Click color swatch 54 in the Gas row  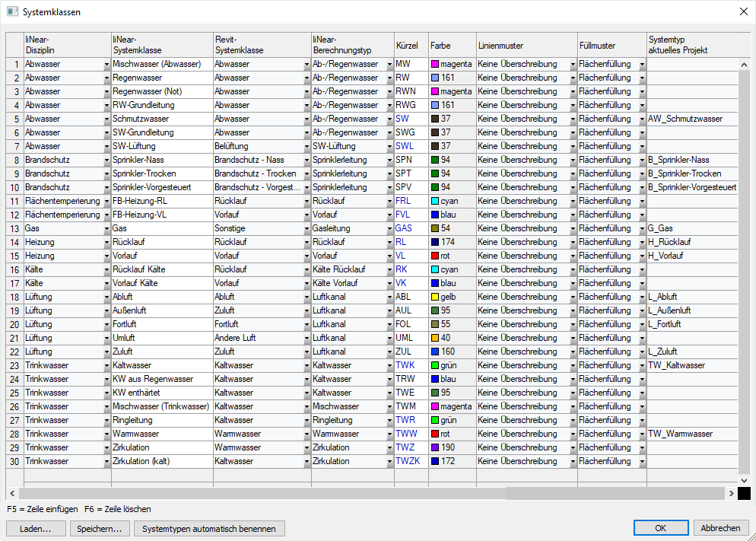(435, 228)
